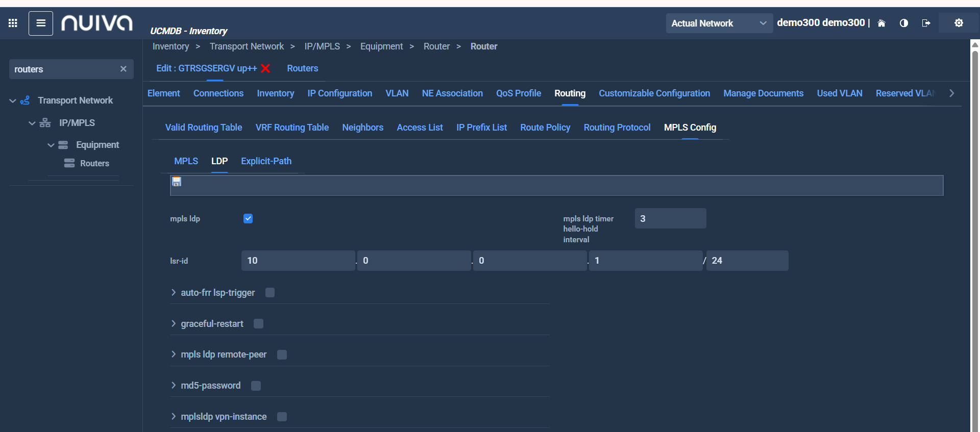Click Equipment in the breadcrumb

(381, 46)
